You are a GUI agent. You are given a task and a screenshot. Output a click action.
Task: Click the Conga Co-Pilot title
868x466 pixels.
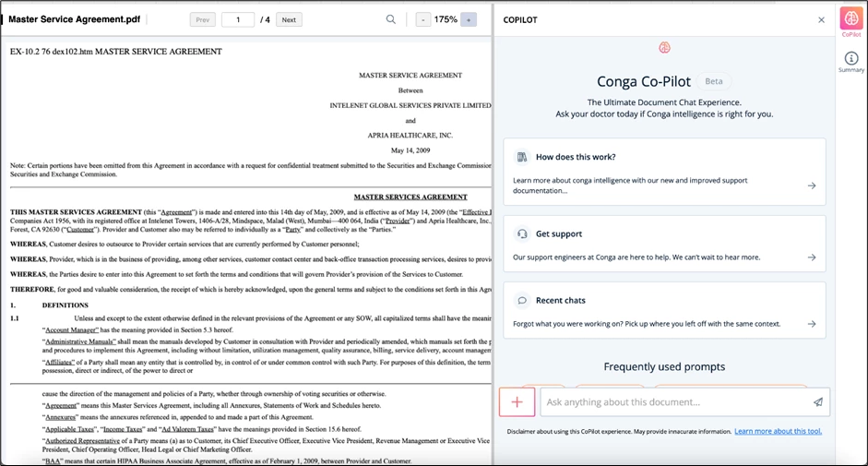(644, 81)
